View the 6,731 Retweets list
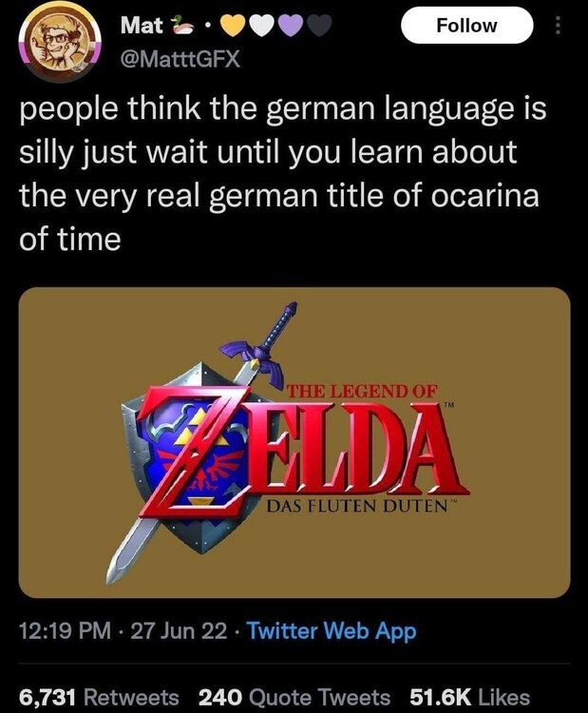Screen dimensions: 588x713 tap(98, 697)
